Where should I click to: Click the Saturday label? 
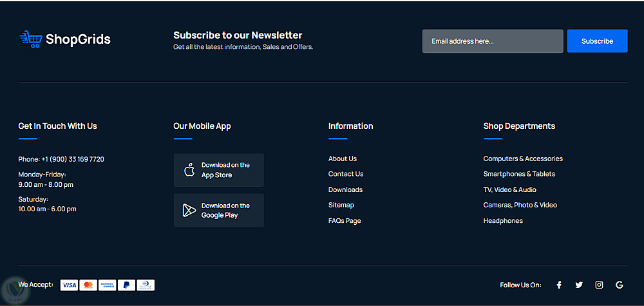[33, 199]
